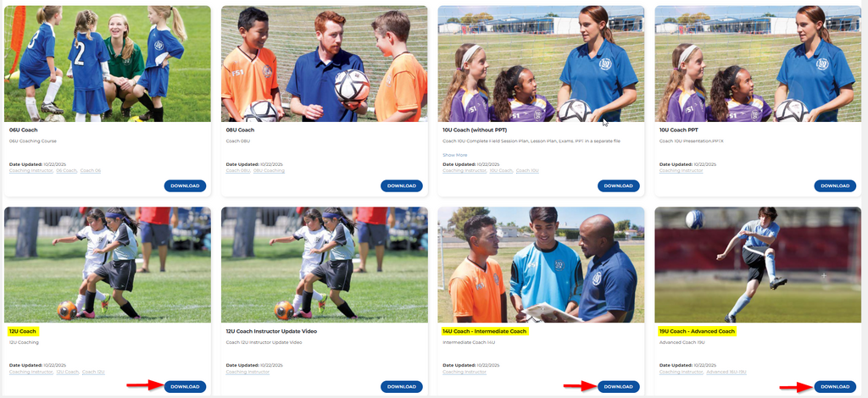868x398 pixels.
Task: Open the 08U Coach thumbnail image
Action: tap(325, 64)
